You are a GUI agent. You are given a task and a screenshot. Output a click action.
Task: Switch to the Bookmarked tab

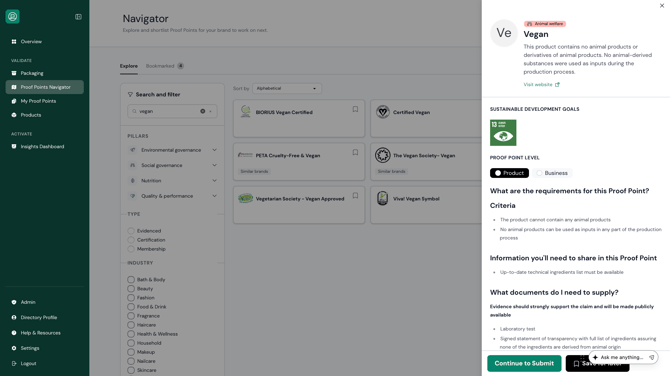click(x=165, y=66)
